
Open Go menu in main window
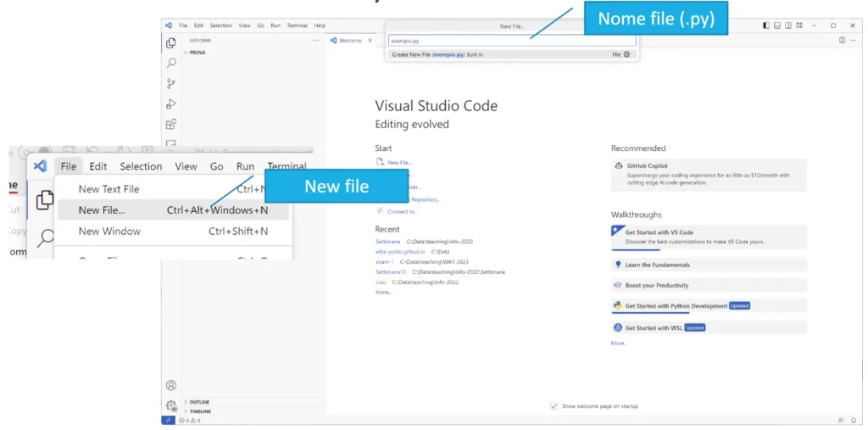(x=261, y=25)
